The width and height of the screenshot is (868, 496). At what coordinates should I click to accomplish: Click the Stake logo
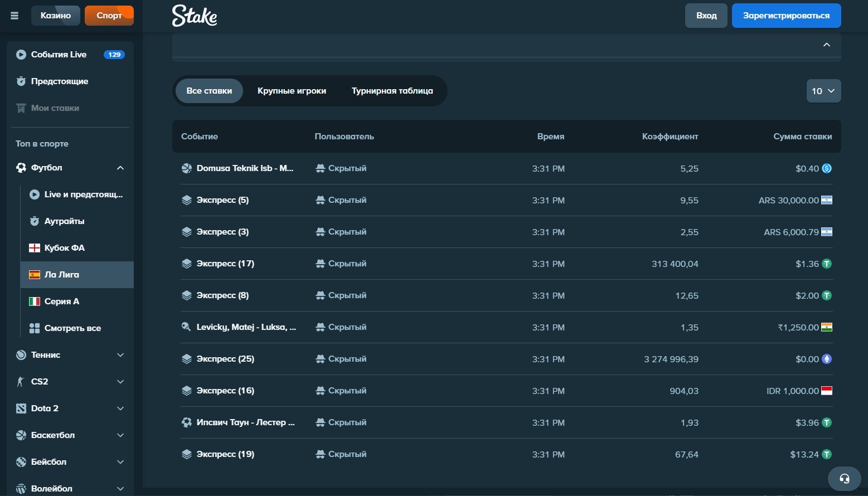pyautogui.click(x=195, y=16)
